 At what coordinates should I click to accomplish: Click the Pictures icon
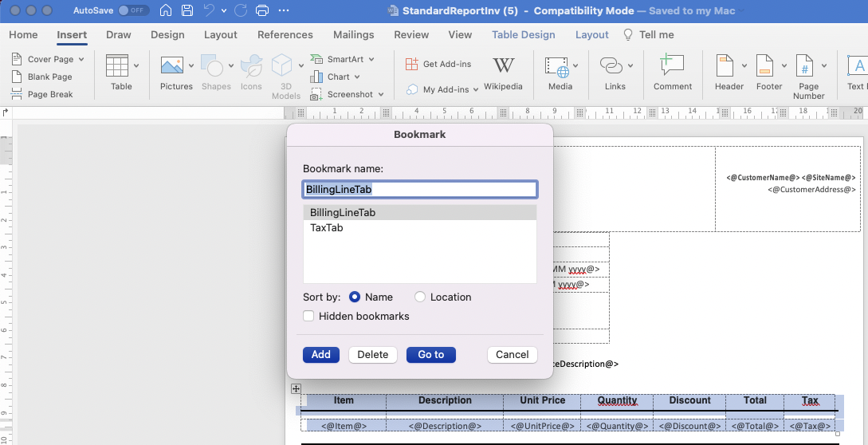click(x=172, y=65)
